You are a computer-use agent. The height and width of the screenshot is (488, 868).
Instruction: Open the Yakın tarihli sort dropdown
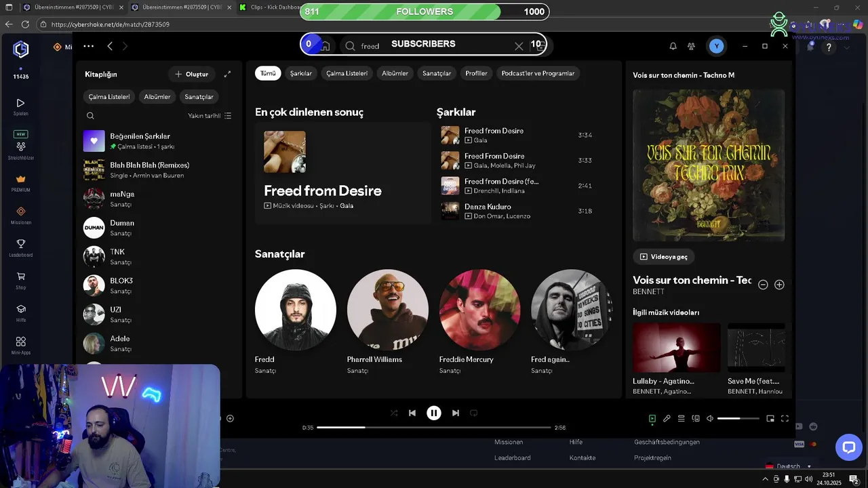pos(210,116)
